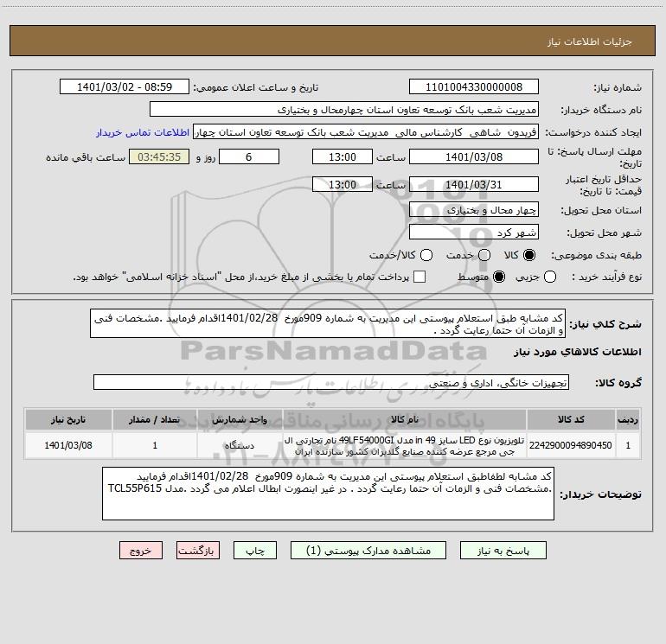Choose the متوسط purchase process option
The width and height of the screenshot is (666, 644).
[x=499, y=277]
